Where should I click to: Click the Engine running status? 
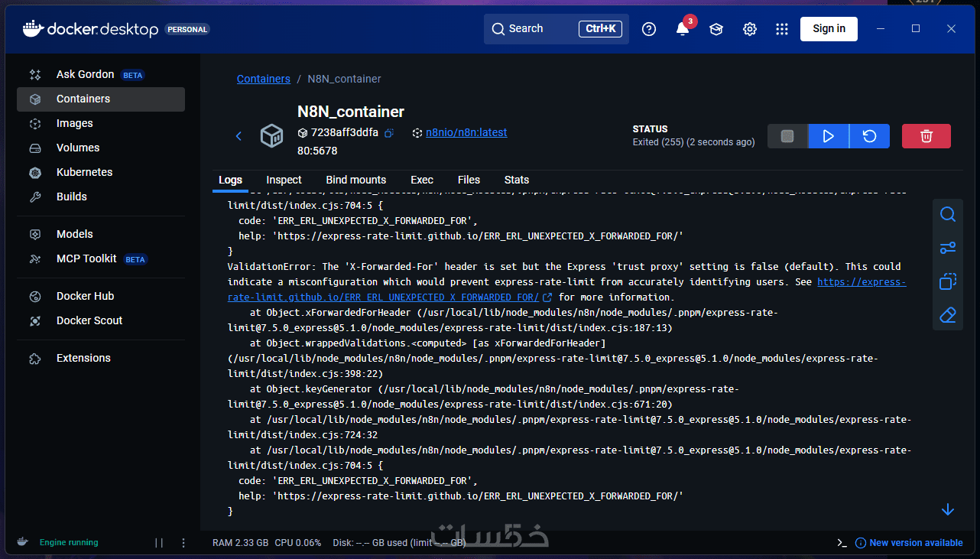pos(69,542)
